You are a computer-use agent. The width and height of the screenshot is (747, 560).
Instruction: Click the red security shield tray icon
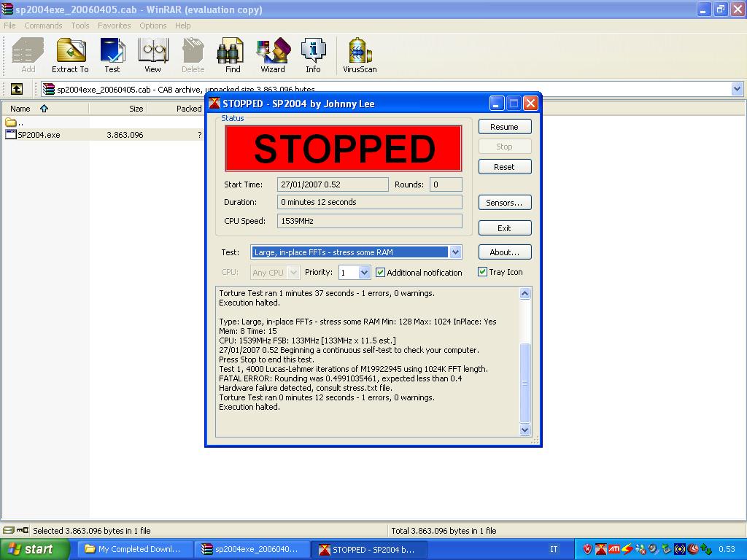click(x=587, y=549)
